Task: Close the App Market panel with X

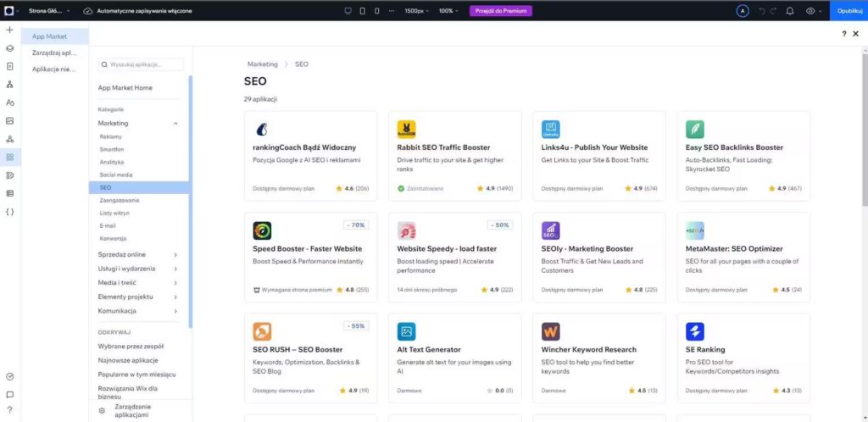Action: [x=856, y=34]
